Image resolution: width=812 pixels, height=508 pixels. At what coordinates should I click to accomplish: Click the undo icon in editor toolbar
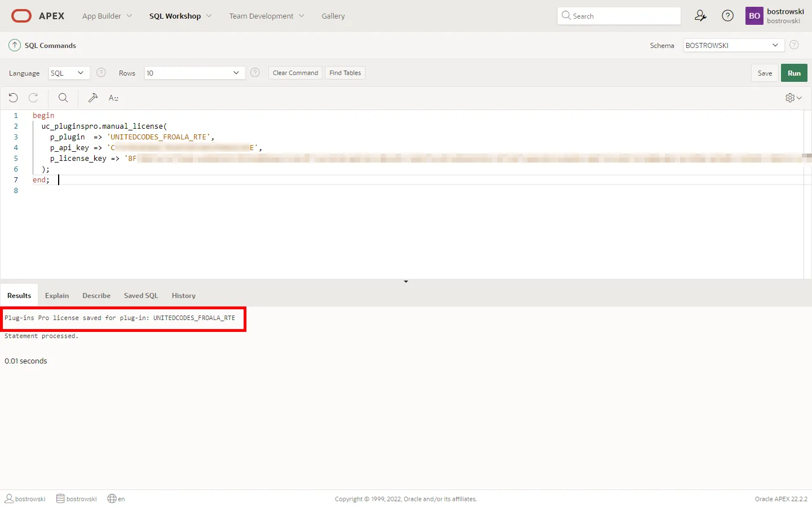pyautogui.click(x=14, y=98)
